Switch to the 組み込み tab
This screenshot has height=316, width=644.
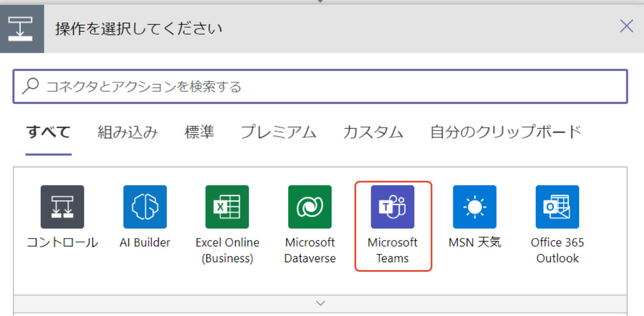[127, 132]
